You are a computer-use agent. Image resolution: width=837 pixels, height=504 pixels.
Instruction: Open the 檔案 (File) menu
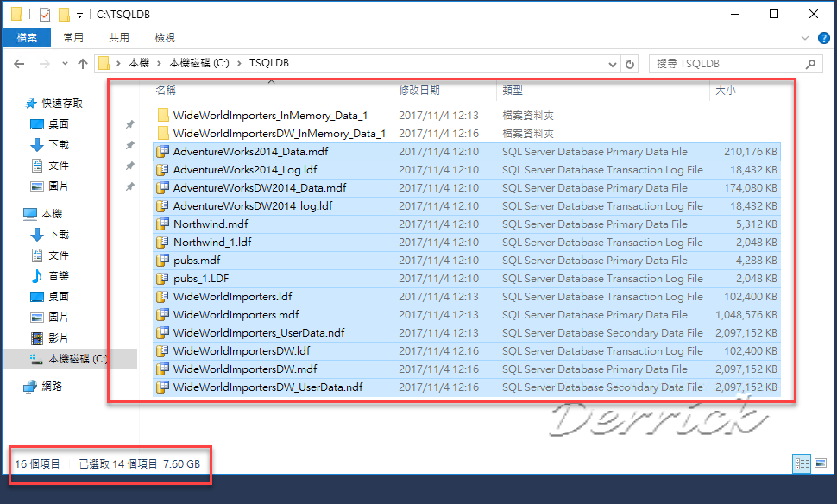26,37
